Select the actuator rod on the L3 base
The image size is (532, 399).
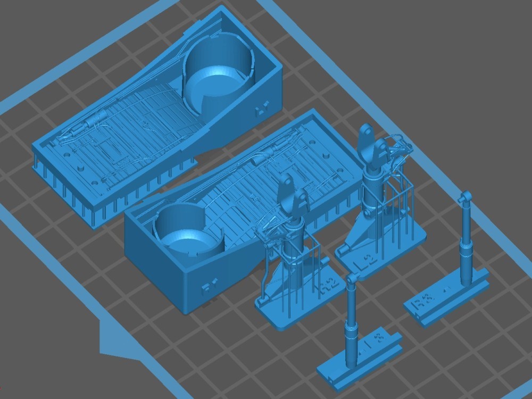(x=352, y=325)
